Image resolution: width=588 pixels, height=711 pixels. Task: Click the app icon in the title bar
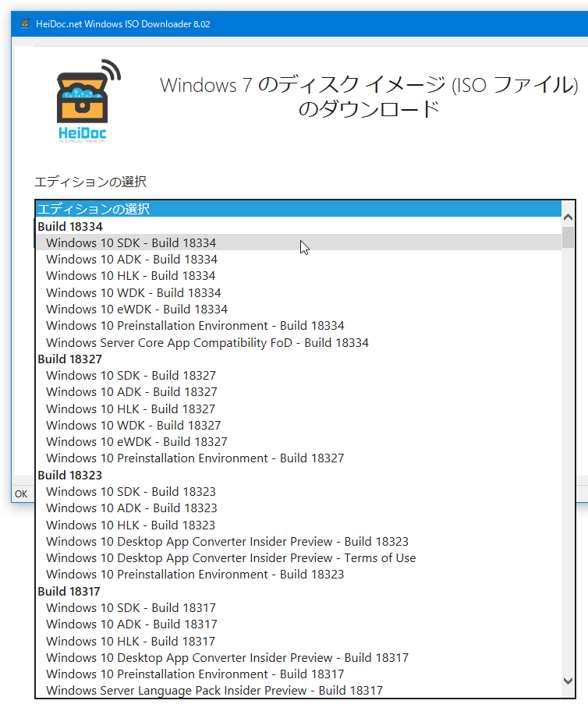(x=25, y=23)
